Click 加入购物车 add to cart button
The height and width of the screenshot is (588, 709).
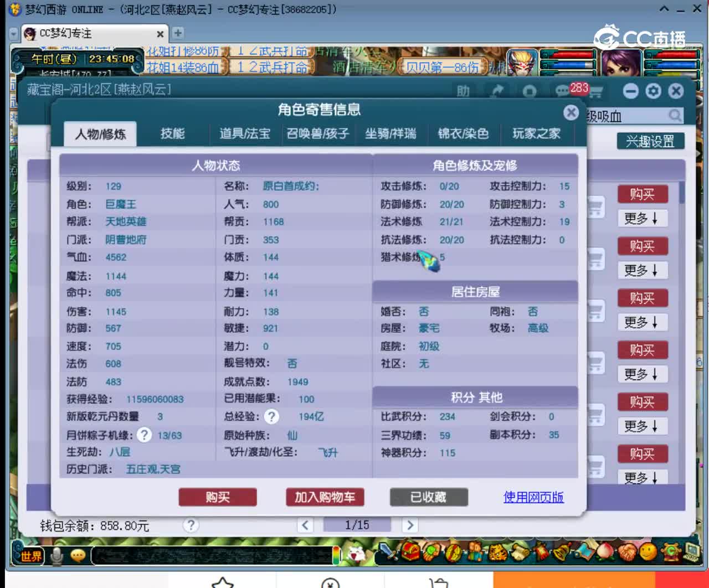point(325,497)
